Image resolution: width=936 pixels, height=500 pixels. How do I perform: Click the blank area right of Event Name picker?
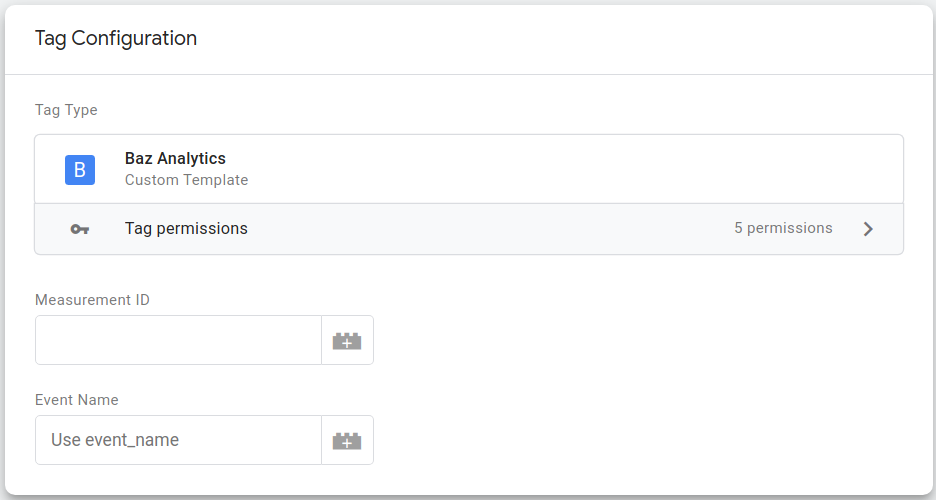coord(640,441)
